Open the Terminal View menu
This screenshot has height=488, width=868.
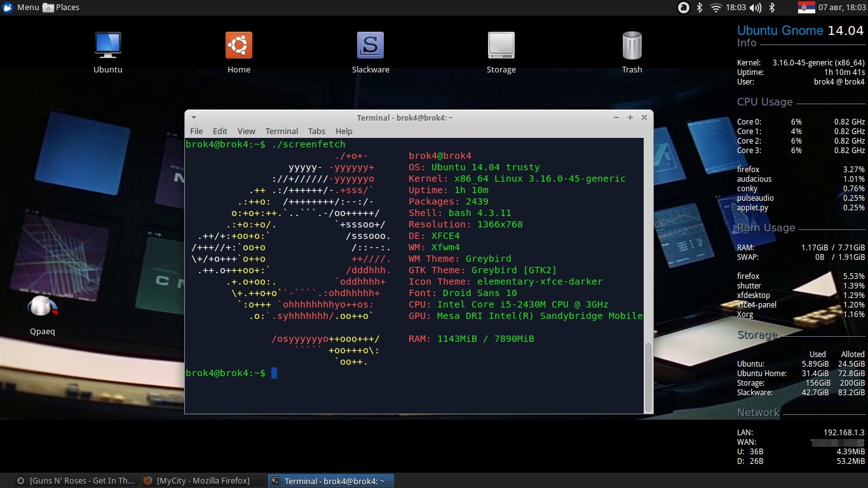click(x=247, y=131)
